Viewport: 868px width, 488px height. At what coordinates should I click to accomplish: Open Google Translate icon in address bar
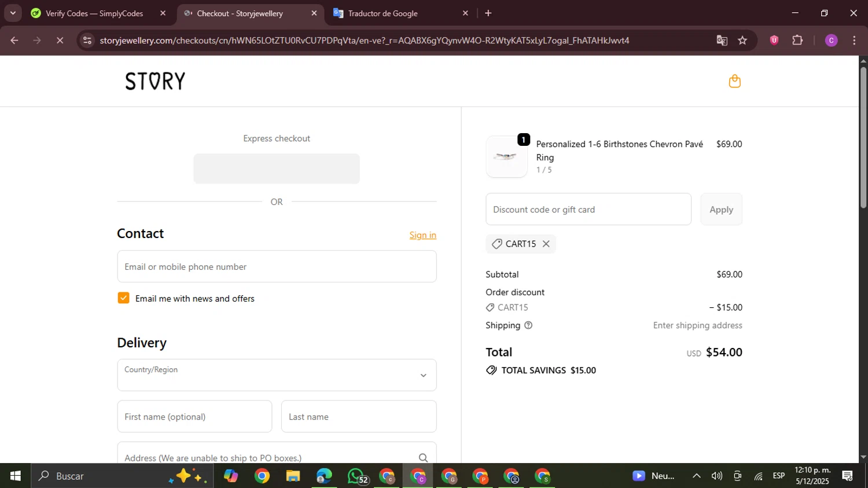722,41
